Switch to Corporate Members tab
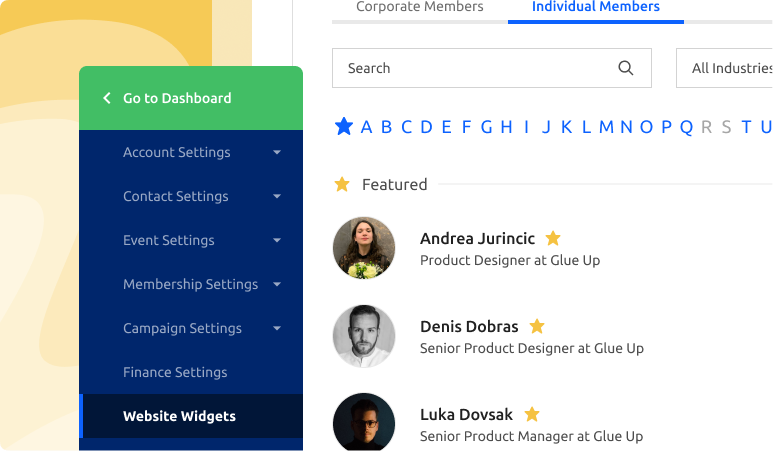The height and width of the screenshot is (451, 773). 419,8
